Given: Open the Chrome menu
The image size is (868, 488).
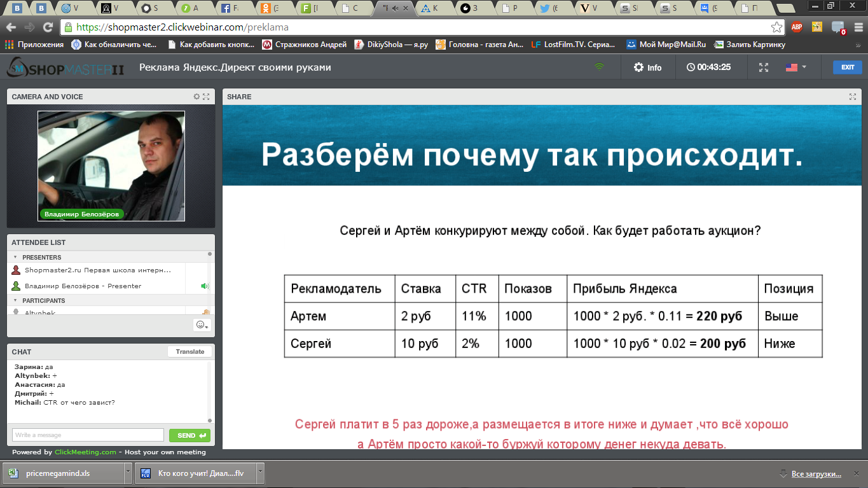Looking at the screenshot, I should click(858, 27).
